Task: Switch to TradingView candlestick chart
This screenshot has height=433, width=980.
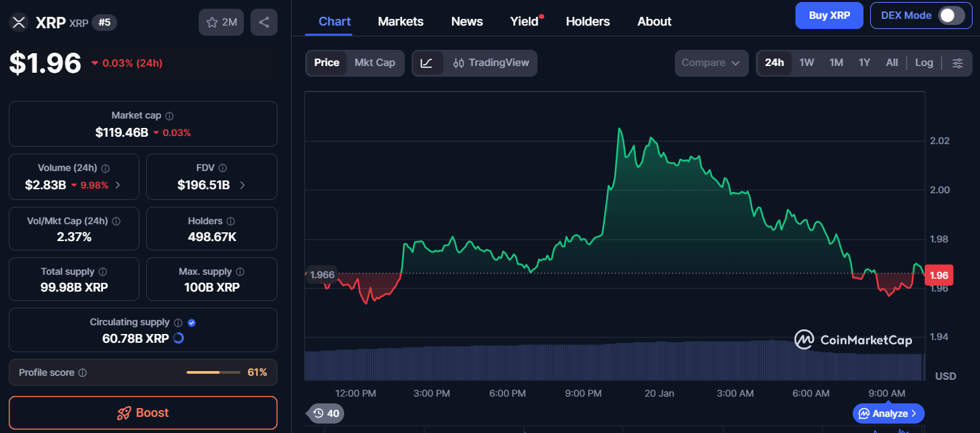Action: tap(492, 63)
